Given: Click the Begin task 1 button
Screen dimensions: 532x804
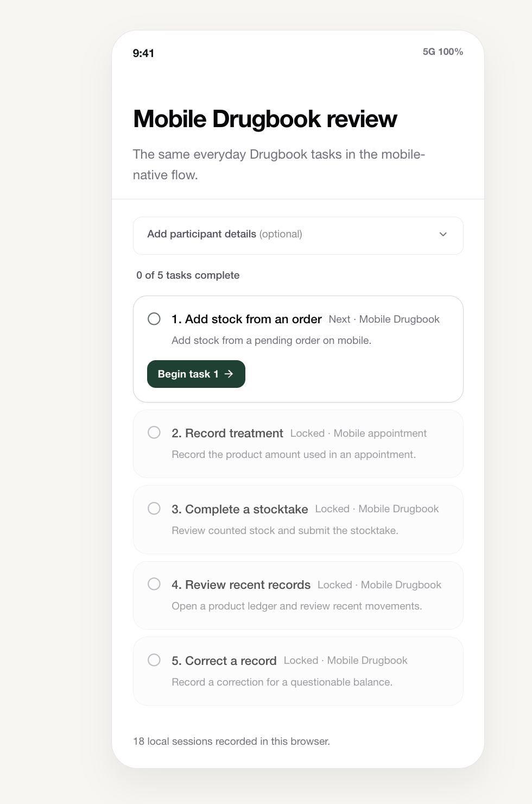Looking at the screenshot, I should point(196,374).
